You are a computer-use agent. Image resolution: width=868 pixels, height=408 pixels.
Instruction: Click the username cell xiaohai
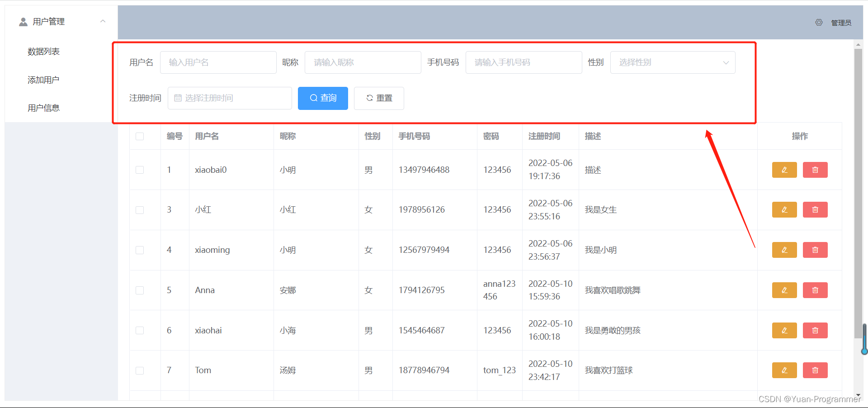click(x=208, y=331)
